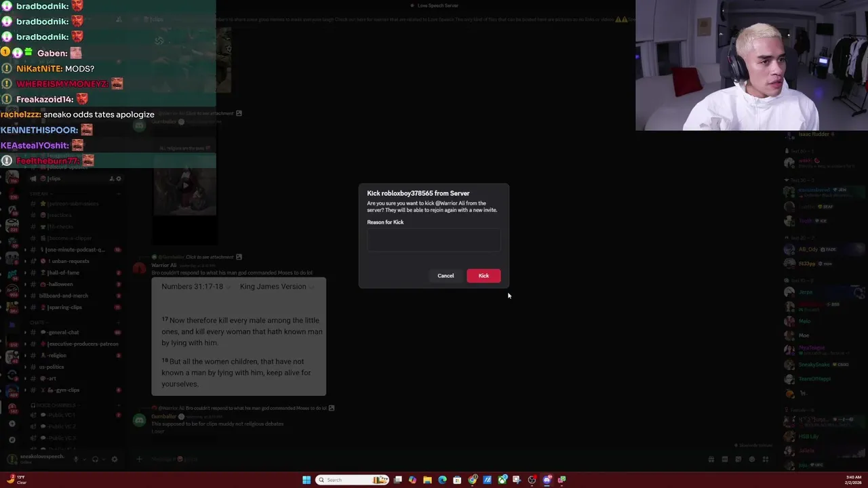
Task: Toggle microphone mute in user panel
Action: pos(76,459)
